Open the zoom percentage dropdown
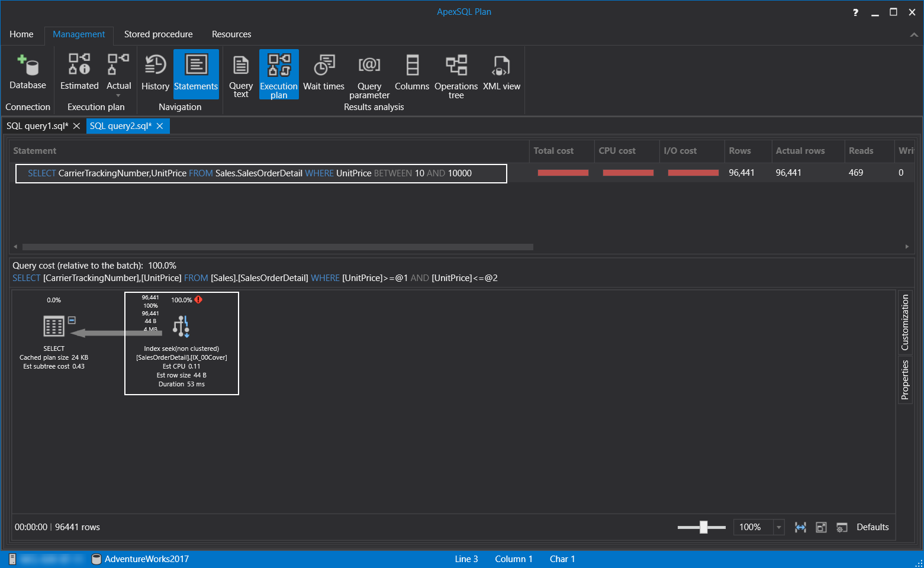Viewport: 924px width, 568px height. tap(779, 527)
